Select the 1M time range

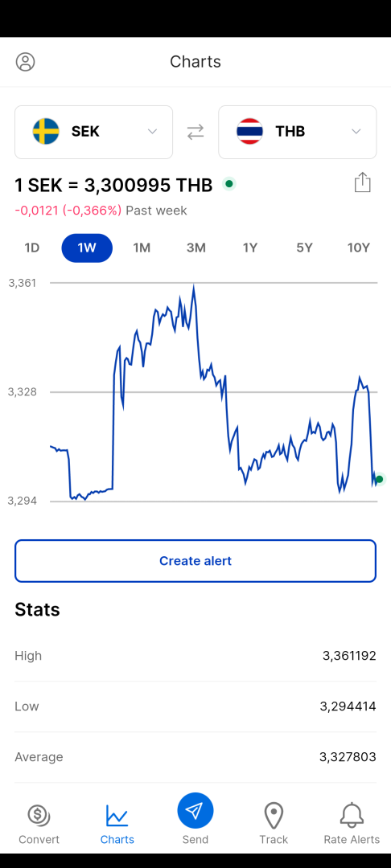click(x=142, y=248)
